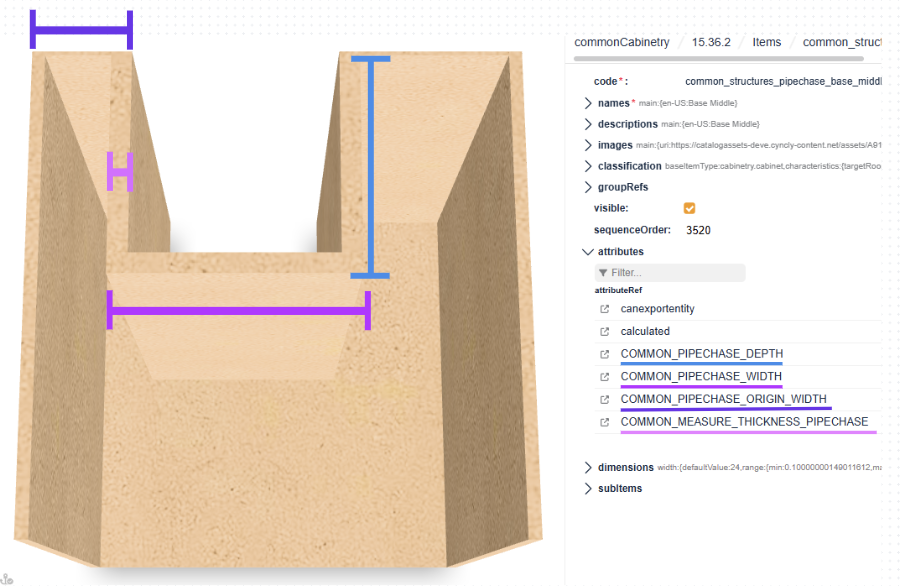
Task: Open COMMON_MEASURE_THICKNESS_PIPECHASE via link-out icon
Action: coord(604,421)
